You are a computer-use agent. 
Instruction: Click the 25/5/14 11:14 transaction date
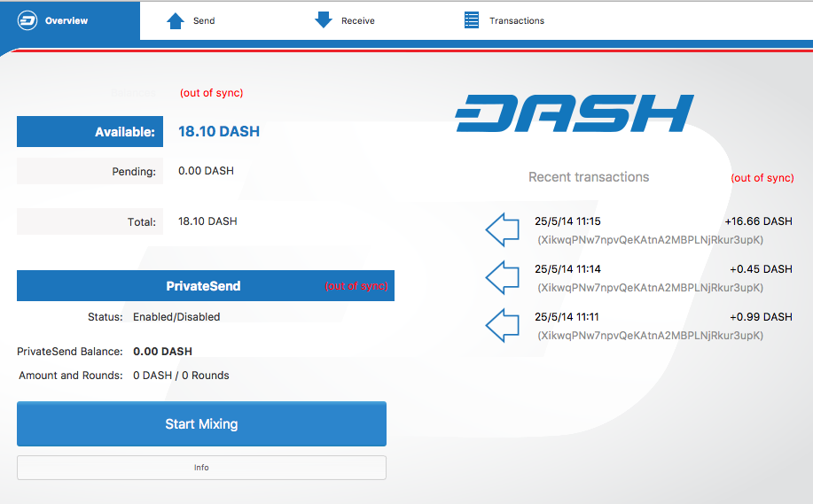[x=567, y=269]
